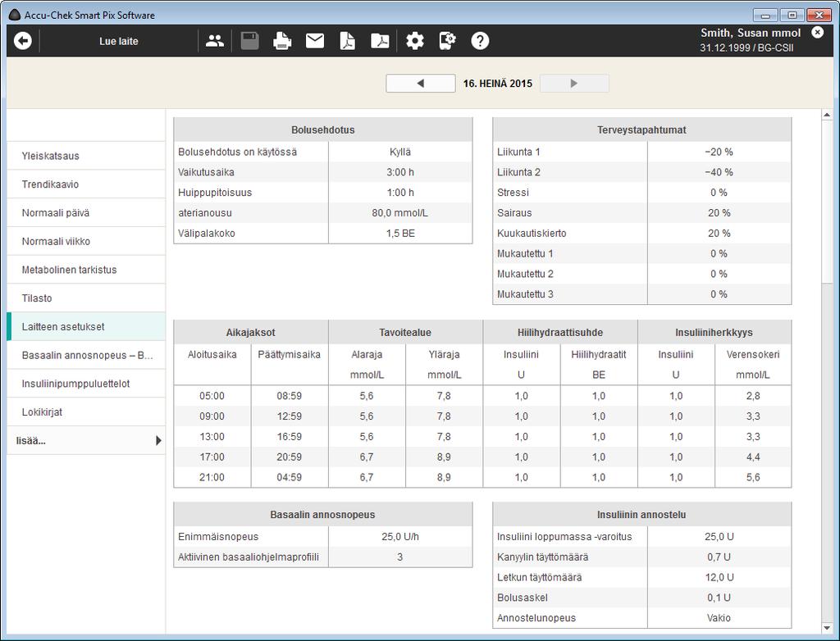Click Bolusehdotus on käytössä value Kyllä
Screen dimensions: 840x641
400,152
